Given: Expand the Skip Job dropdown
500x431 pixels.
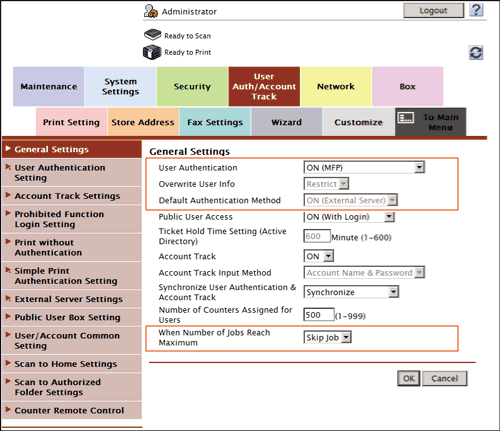Looking at the screenshot, I should tap(327, 337).
